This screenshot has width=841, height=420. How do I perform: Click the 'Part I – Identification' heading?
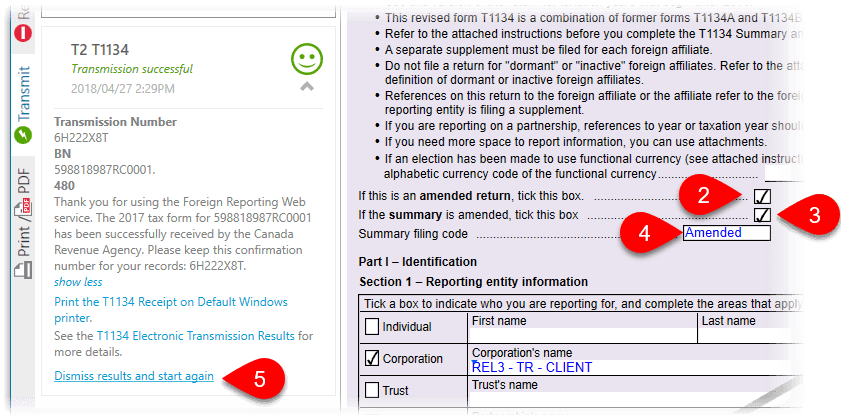[x=417, y=262]
